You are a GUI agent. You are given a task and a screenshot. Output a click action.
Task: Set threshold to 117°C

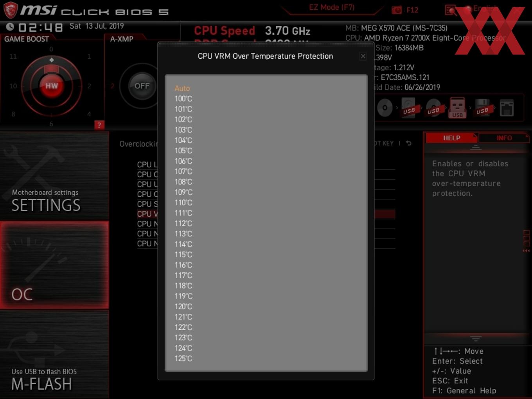pos(183,275)
